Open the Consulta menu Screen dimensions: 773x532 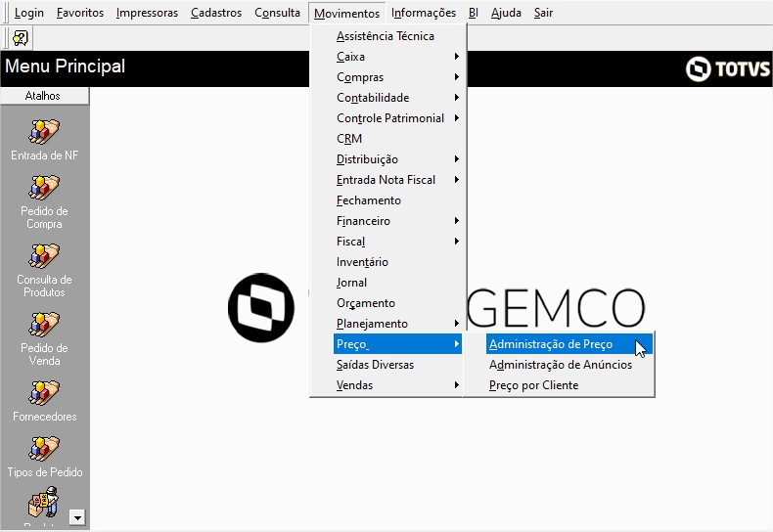(277, 13)
